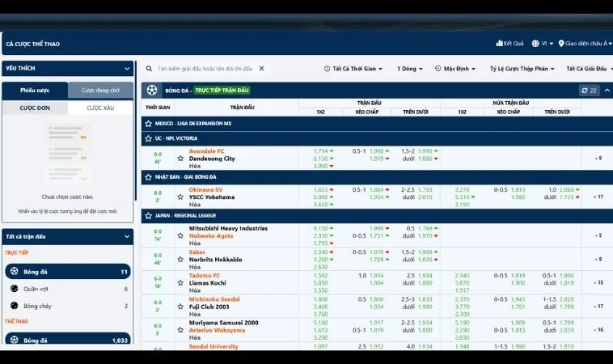Open Tỷ Lệ Cược Thập Phân odds dropdown
Screen dimensions: 613x364
click(x=522, y=69)
